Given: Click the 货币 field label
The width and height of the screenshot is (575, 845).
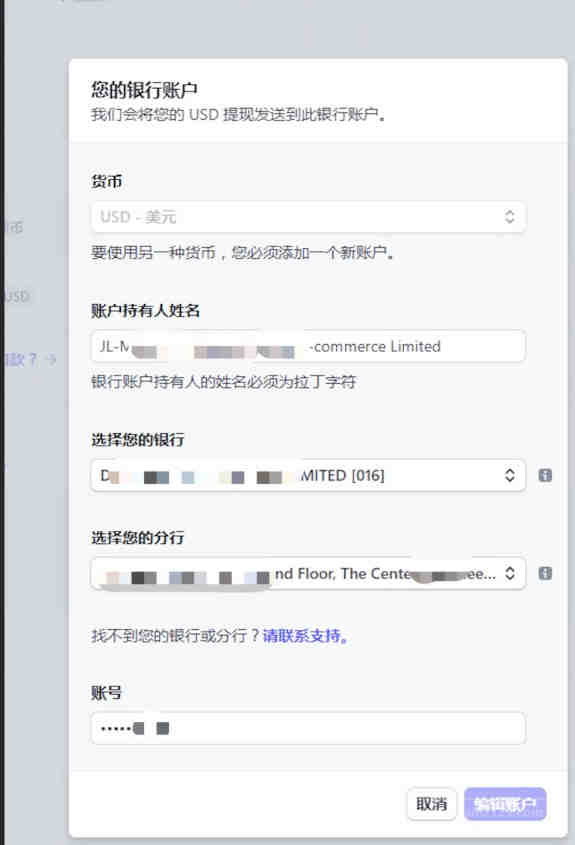Looking at the screenshot, I should pyautogui.click(x=106, y=182).
